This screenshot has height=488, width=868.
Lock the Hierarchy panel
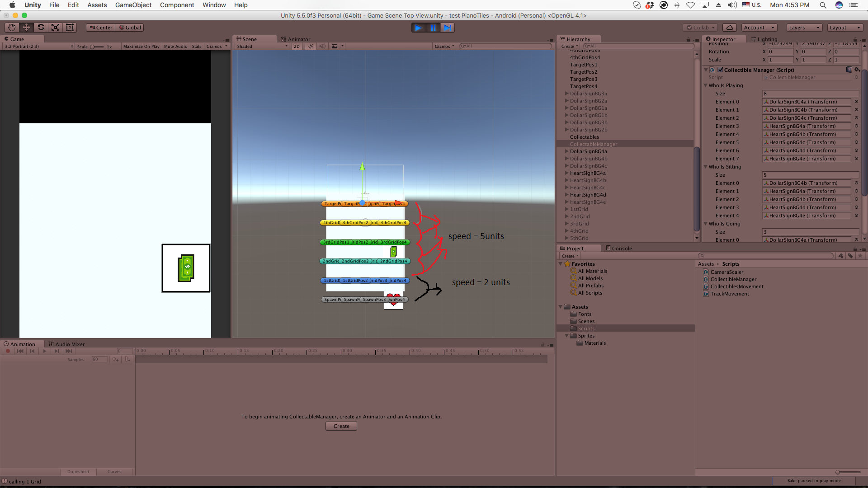pyautogui.click(x=688, y=40)
